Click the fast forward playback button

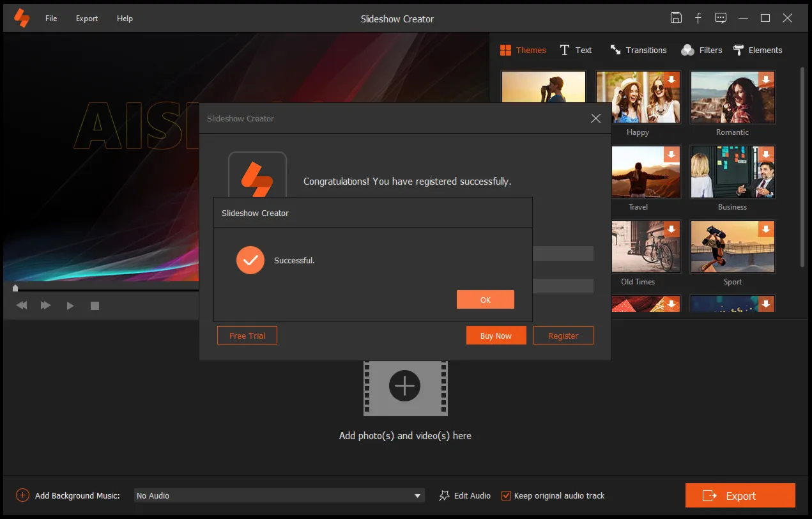[x=46, y=306]
